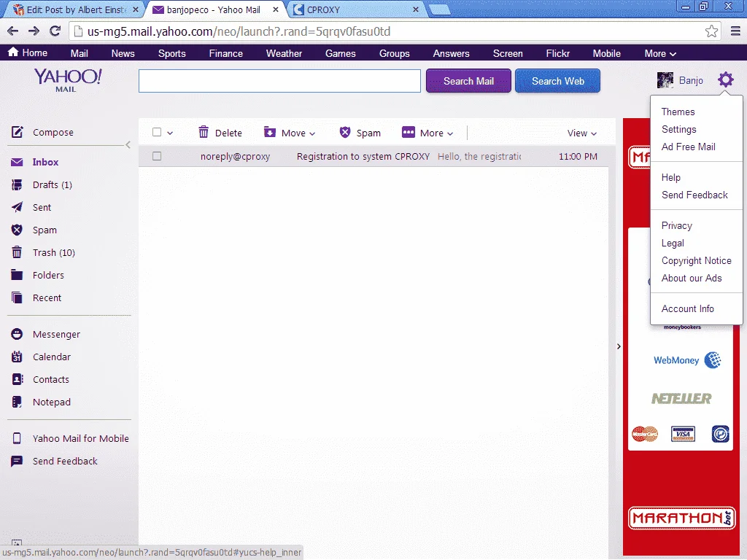Click the mail search input field
This screenshot has width=747, height=560.
click(x=279, y=81)
